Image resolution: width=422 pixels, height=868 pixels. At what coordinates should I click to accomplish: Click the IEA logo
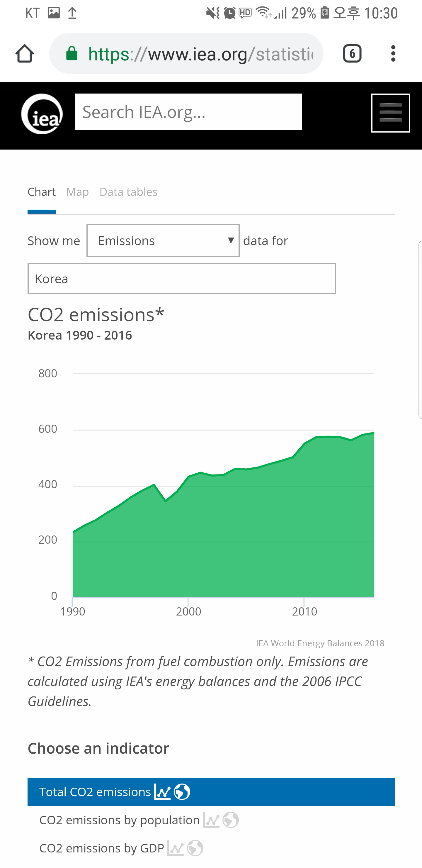(42, 114)
